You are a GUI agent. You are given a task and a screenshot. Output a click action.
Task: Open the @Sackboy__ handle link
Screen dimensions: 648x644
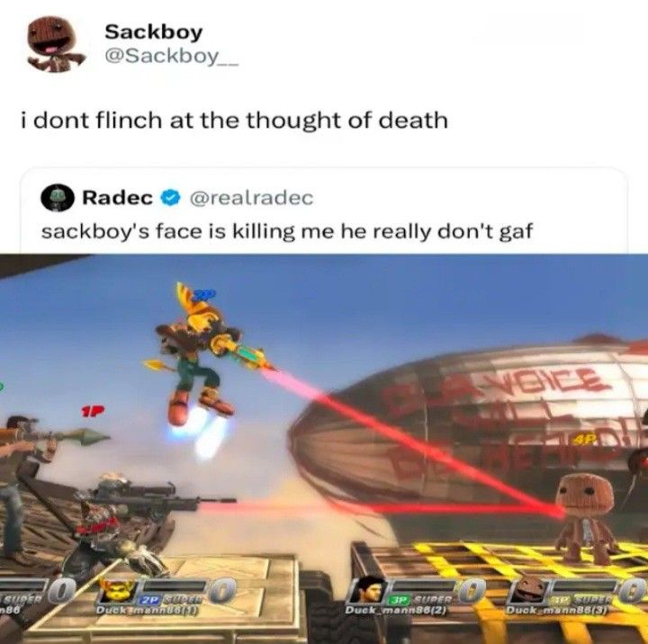[x=172, y=57]
